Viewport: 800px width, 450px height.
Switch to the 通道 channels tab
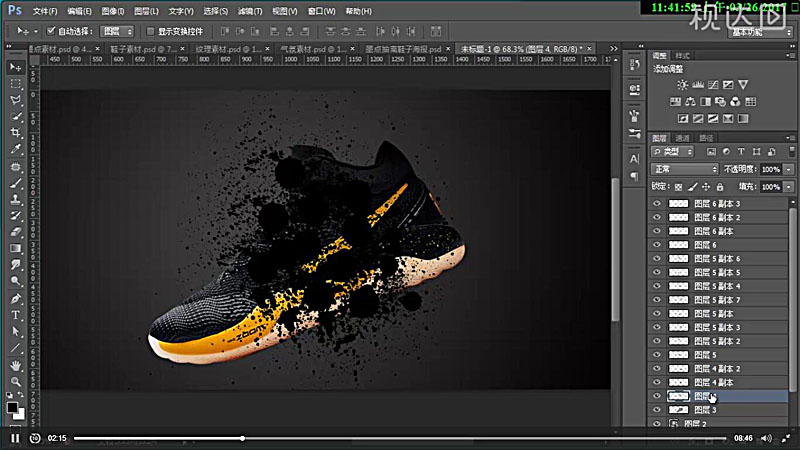point(682,138)
